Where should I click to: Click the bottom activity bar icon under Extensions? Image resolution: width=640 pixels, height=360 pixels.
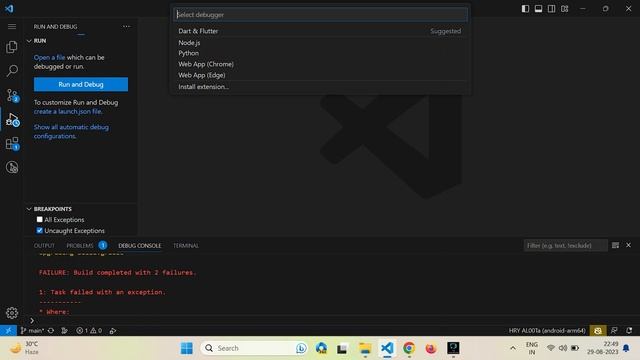[x=12, y=167]
